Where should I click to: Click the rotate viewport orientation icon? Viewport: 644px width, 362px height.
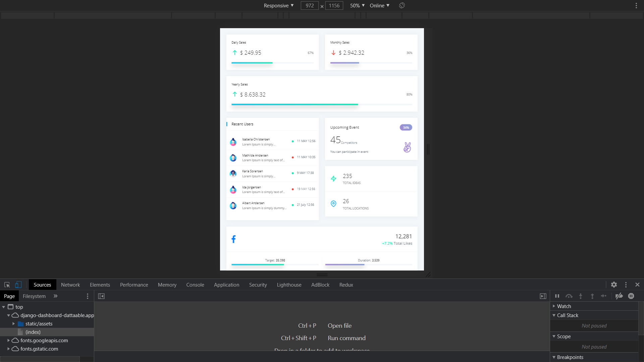pos(401,5)
